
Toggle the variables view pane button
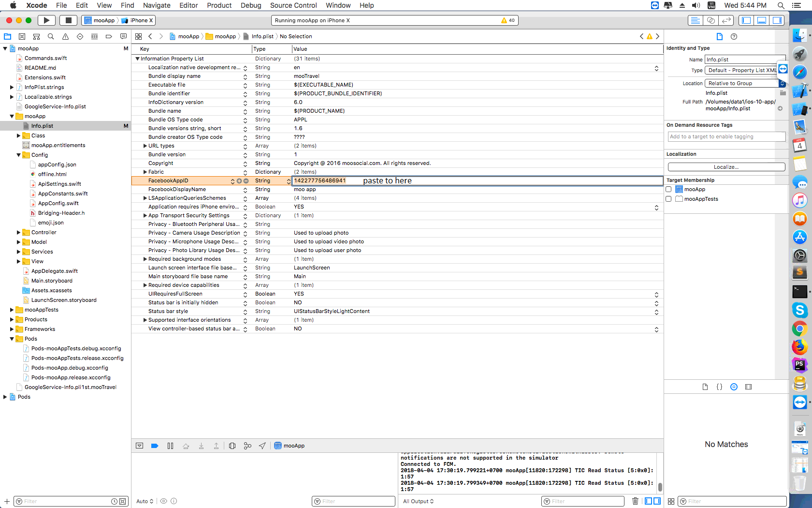(x=649, y=501)
